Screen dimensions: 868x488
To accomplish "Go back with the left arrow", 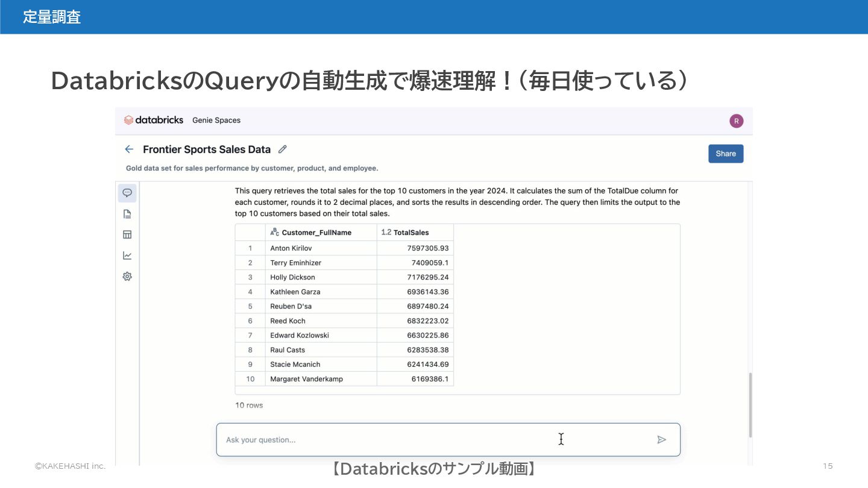I will [x=129, y=149].
